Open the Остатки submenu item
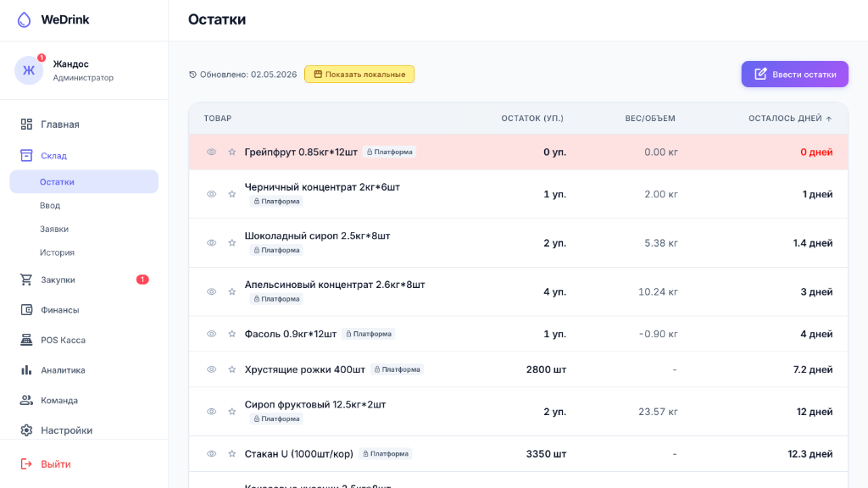 click(84, 182)
